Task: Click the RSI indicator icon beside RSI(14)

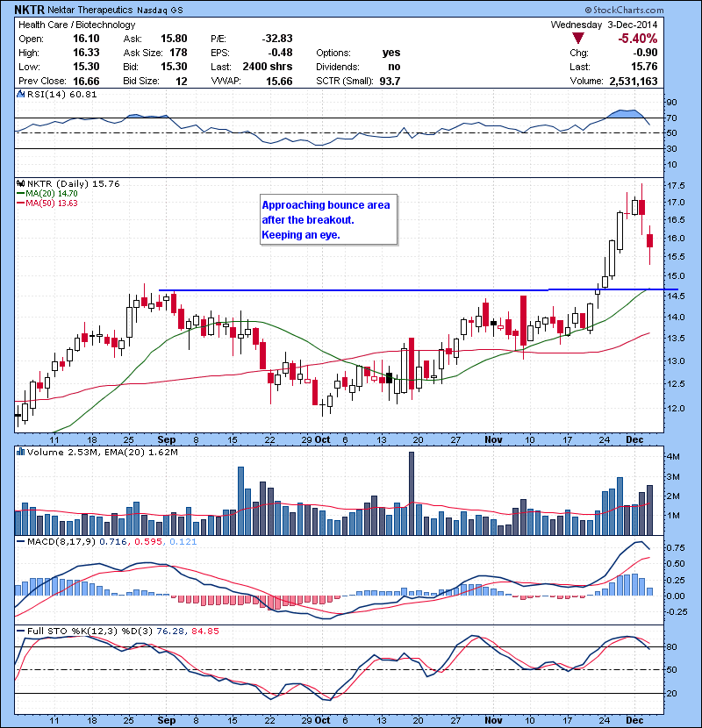Action: pyautogui.click(x=20, y=94)
